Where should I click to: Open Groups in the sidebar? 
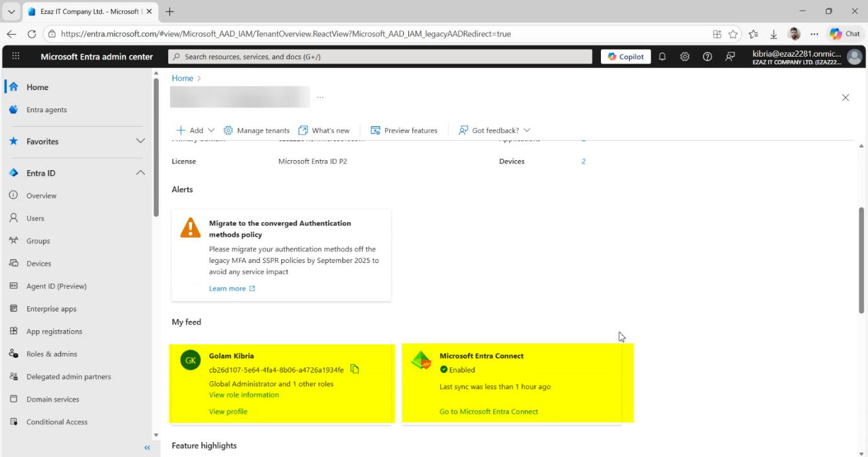tap(38, 241)
